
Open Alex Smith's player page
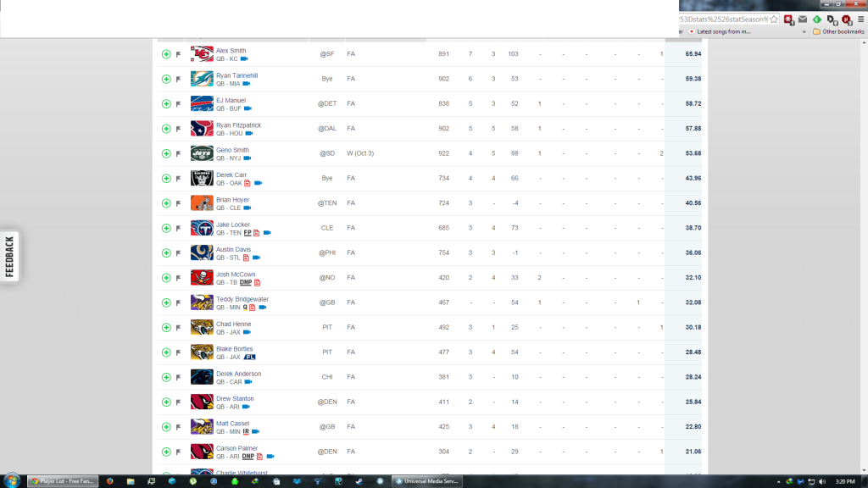point(231,50)
